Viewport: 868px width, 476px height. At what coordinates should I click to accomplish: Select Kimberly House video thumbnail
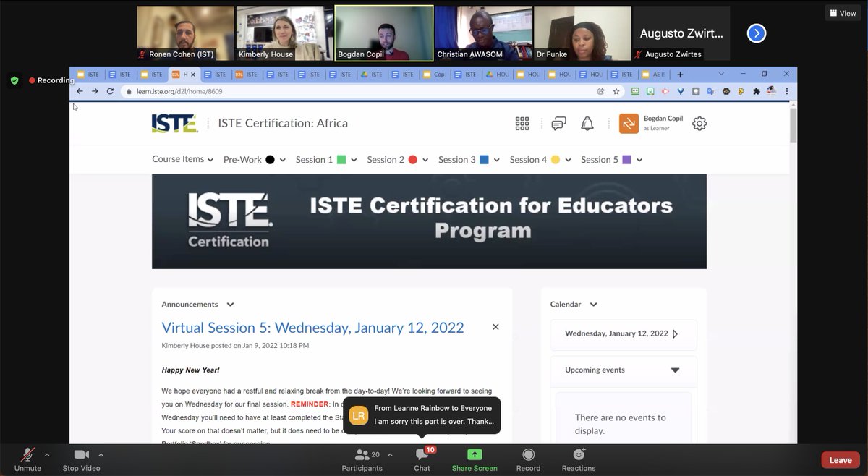[x=284, y=33]
